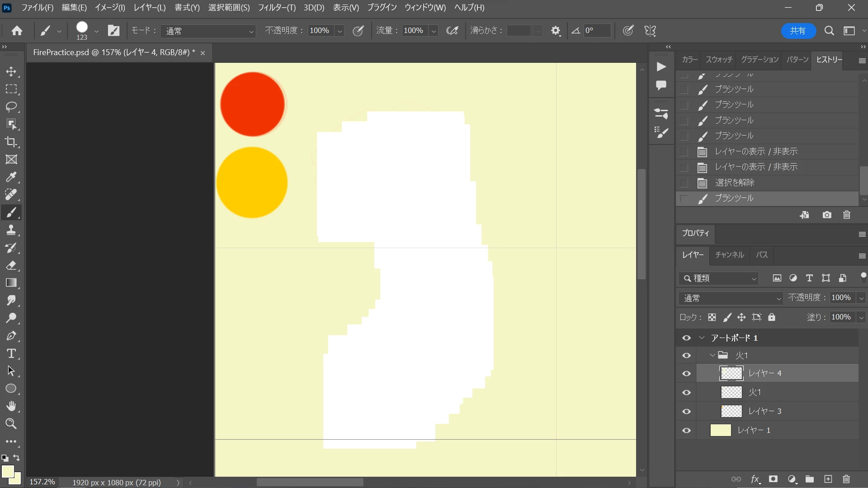Image resolution: width=868 pixels, height=488 pixels.
Task: Select the Clone Stamp tool
Action: 11,230
